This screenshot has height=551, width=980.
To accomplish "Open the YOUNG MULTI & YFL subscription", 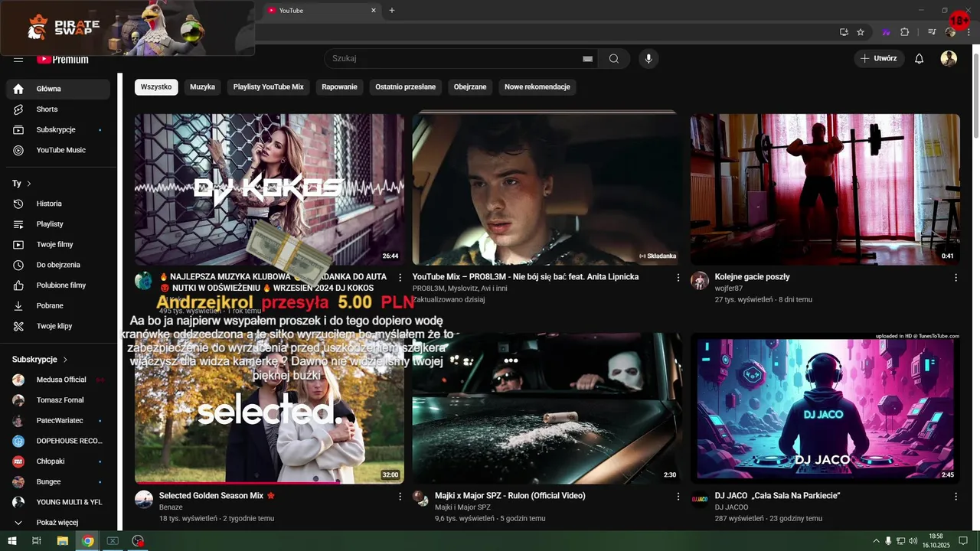I will tap(58, 502).
